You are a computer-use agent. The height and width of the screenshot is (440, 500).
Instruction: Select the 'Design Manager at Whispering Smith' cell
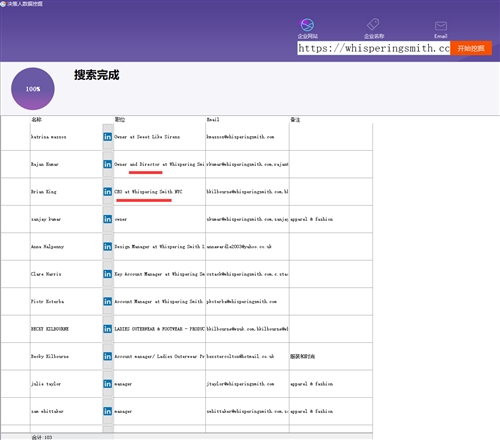click(x=159, y=247)
